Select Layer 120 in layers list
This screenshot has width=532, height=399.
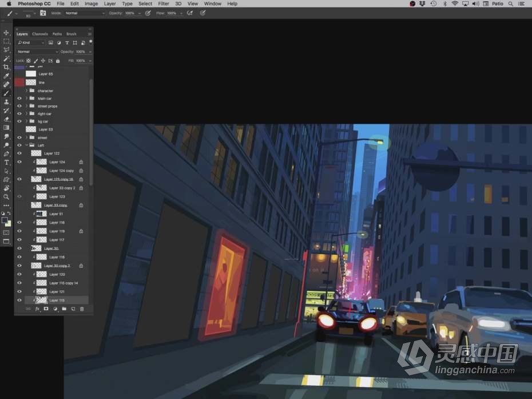pos(57,275)
